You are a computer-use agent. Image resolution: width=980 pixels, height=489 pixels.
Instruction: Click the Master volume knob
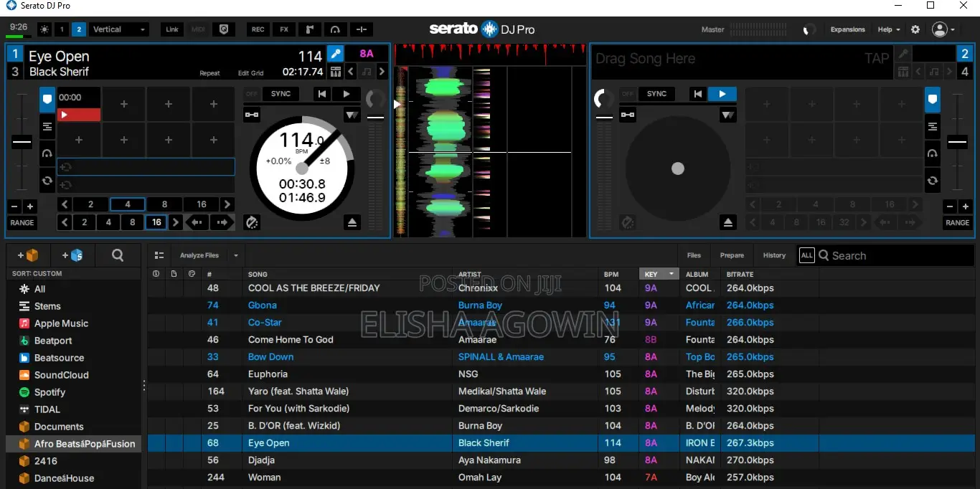pyautogui.click(x=809, y=29)
